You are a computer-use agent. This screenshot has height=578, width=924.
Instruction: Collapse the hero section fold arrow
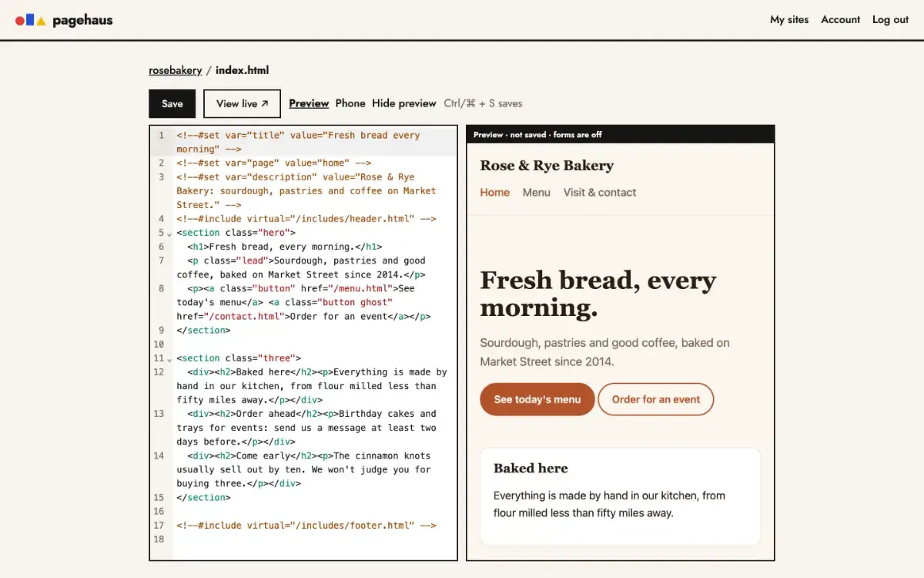(x=169, y=234)
